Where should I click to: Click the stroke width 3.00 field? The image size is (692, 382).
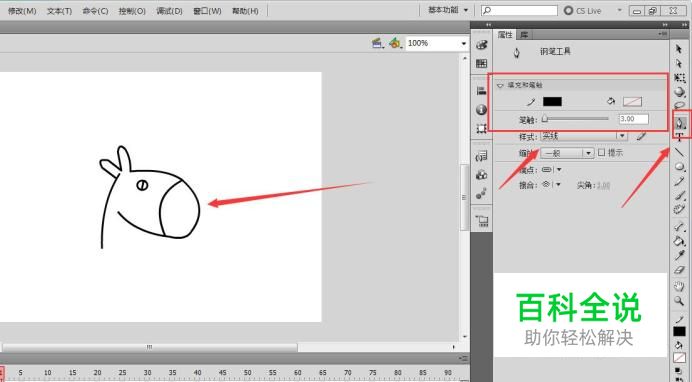(x=633, y=119)
